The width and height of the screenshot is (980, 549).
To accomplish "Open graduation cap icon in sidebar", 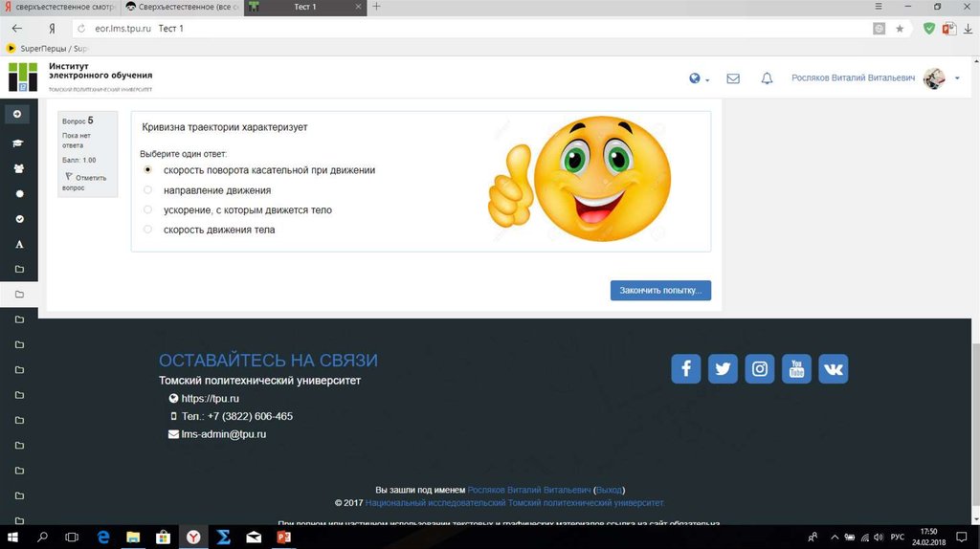I will pos(18,143).
